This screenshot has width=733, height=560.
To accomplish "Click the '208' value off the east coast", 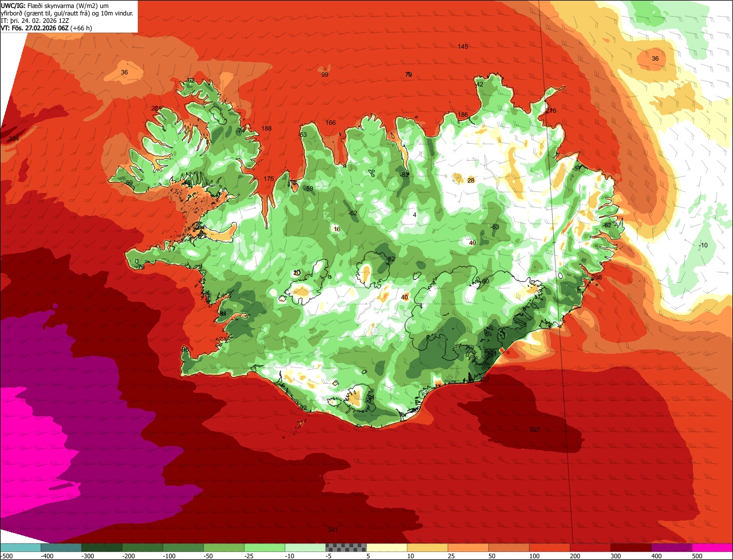I will click(x=597, y=278).
